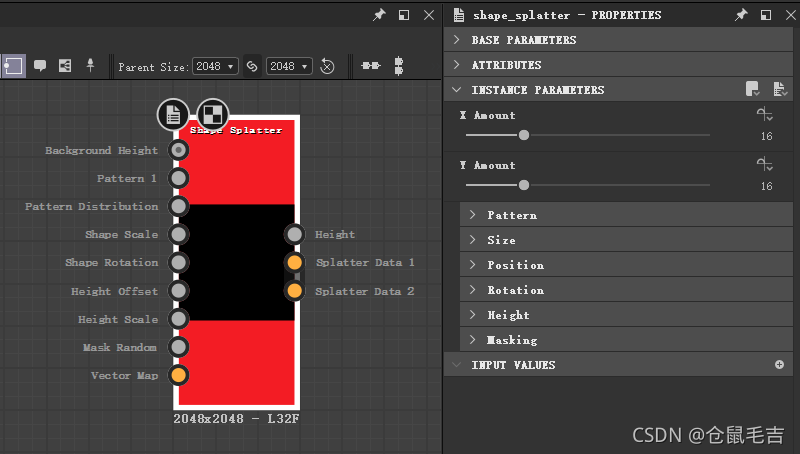Image resolution: width=800 pixels, height=454 pixels.
Task: Open the preset save icon in Instance Parameters
Action: click(753, 89)
